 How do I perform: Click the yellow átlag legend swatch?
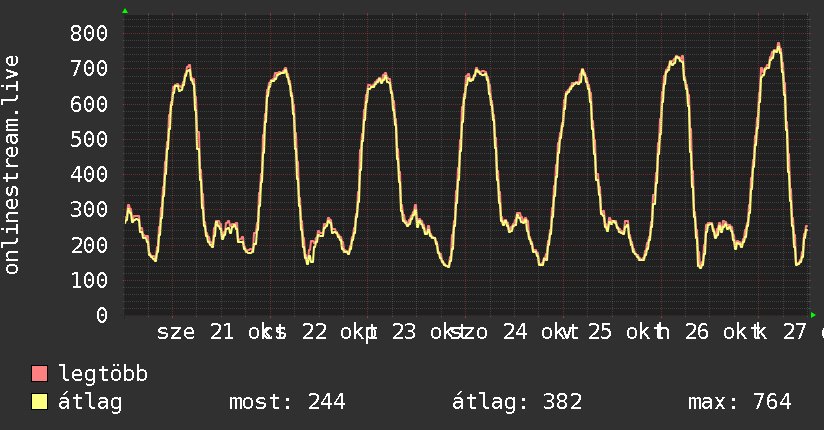point(39,402)
